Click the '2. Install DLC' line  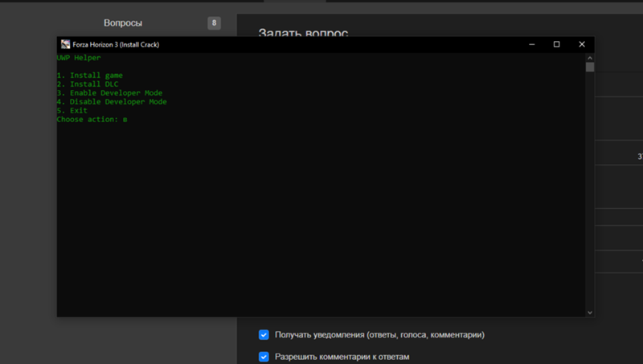[88, 84]
